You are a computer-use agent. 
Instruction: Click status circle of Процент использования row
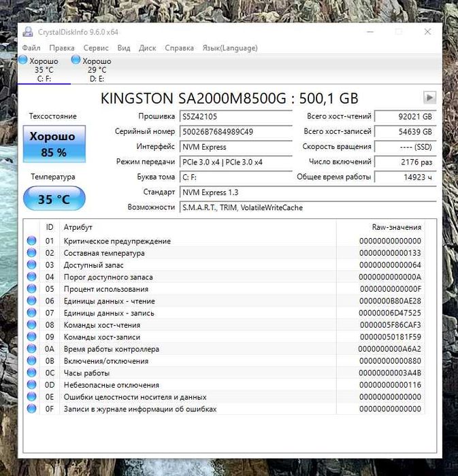[31, 289]
